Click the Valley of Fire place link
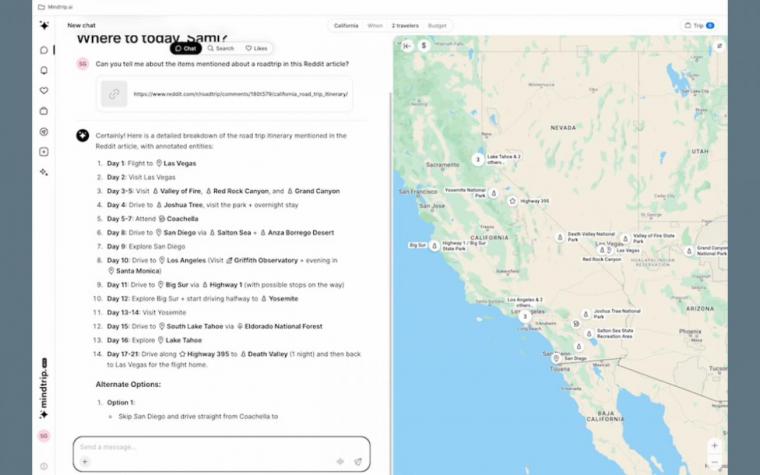760x475 pixels. click(x=177, y=191)
